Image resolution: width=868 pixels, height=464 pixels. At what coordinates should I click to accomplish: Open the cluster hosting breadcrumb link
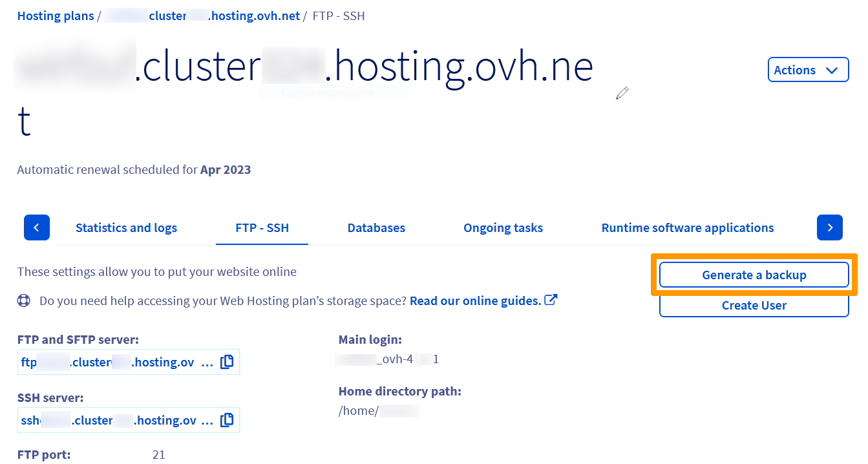pos(202,16)
